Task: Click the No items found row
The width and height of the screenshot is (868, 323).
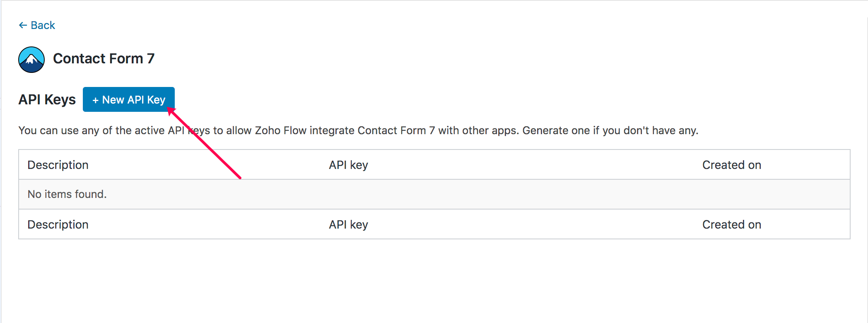Action: [67, 194]
